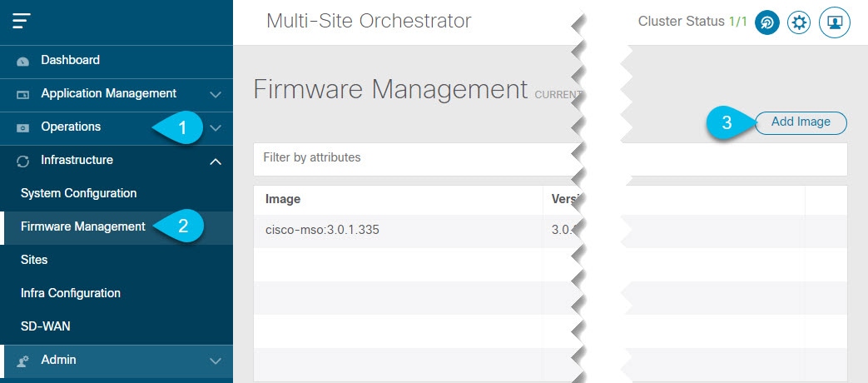Screen dimensions: 868x383
Task: Open System Configuration menu item
Action: (78, 193)
